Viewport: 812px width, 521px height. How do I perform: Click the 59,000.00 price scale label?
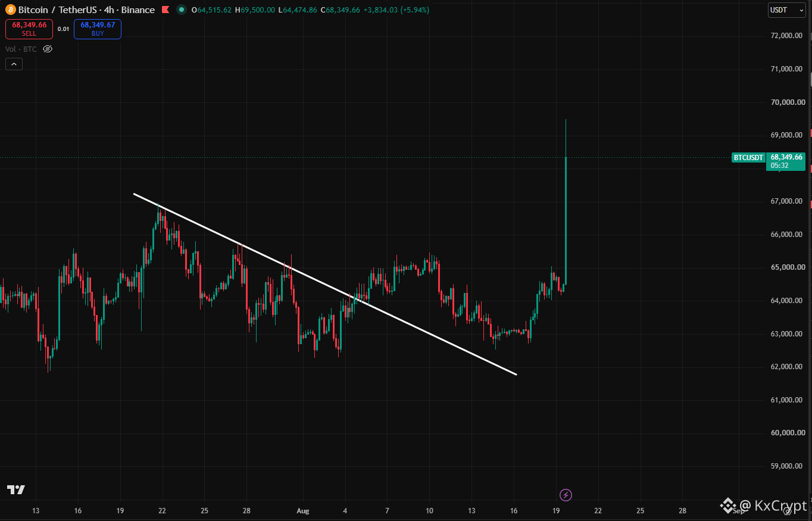(x=787, y=466)
